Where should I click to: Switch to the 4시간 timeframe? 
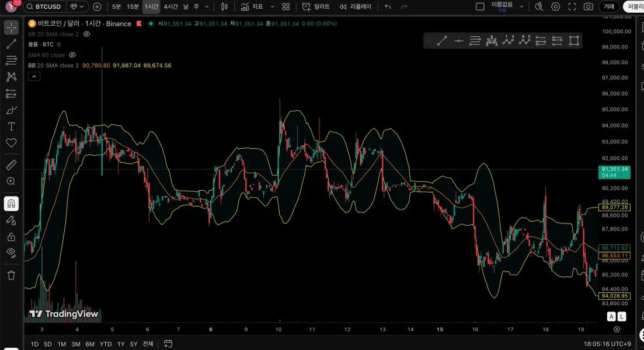click(x=170, y=7)
